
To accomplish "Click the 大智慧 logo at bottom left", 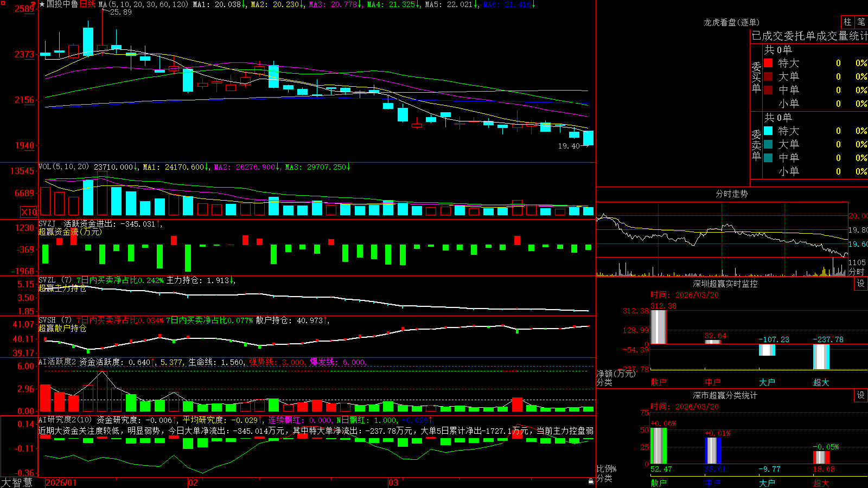I will 17,483.
